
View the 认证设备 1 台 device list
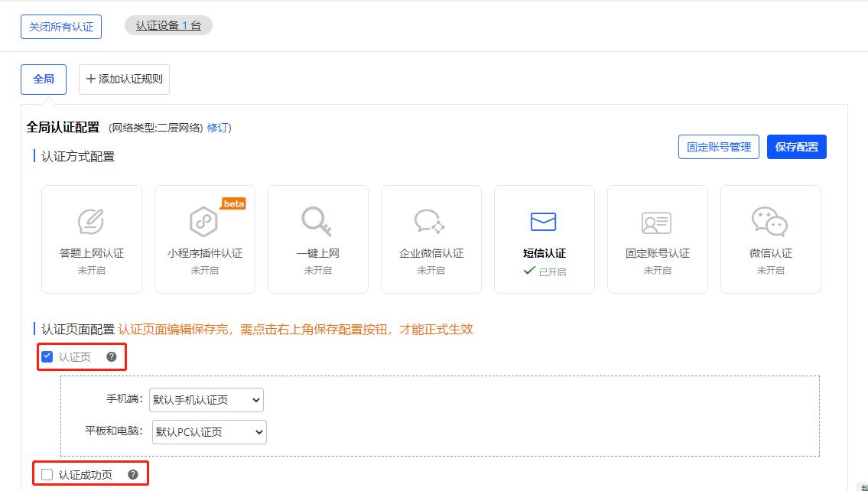(x=167, y=24)
